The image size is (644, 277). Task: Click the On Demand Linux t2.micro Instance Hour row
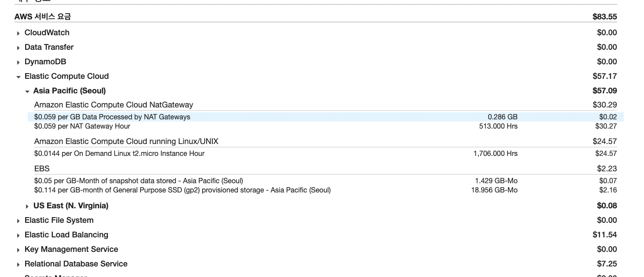(326, 154)
